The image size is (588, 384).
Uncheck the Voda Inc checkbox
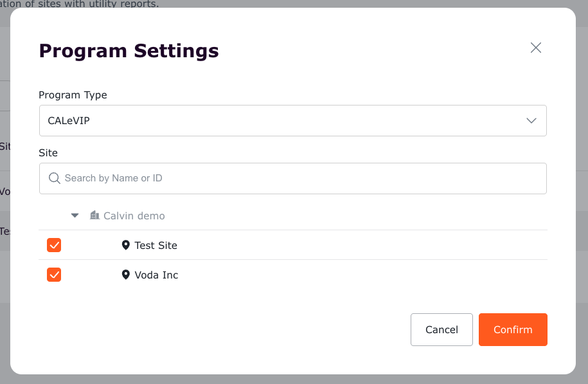(x=54, y=275)
